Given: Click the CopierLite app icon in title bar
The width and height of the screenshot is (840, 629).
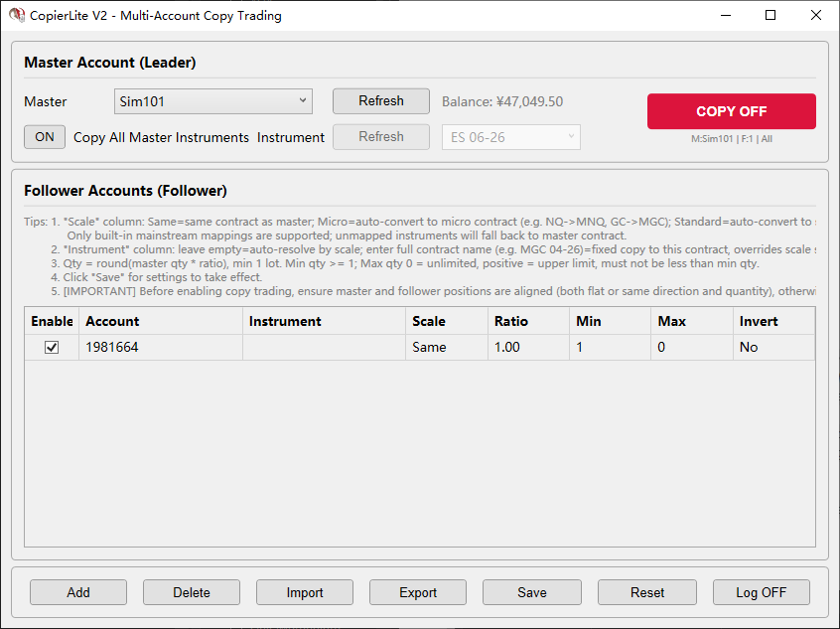Looking at the screenshot, I should tap(16, 16).
